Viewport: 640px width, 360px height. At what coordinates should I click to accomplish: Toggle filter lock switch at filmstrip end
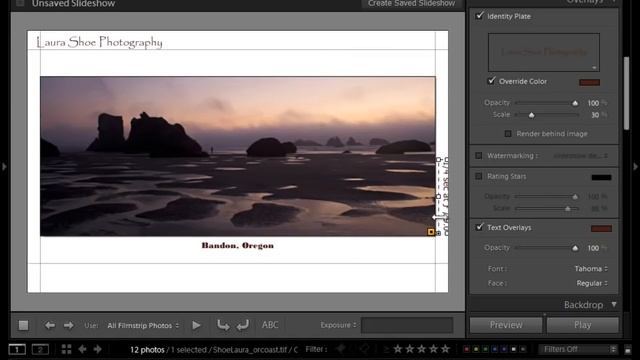(628, 349)
